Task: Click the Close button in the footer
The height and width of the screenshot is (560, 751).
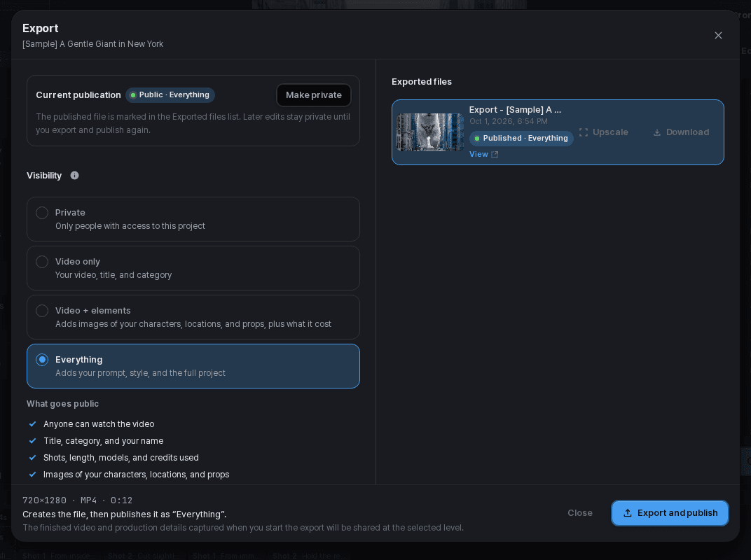Action: [x=580, y=513]
